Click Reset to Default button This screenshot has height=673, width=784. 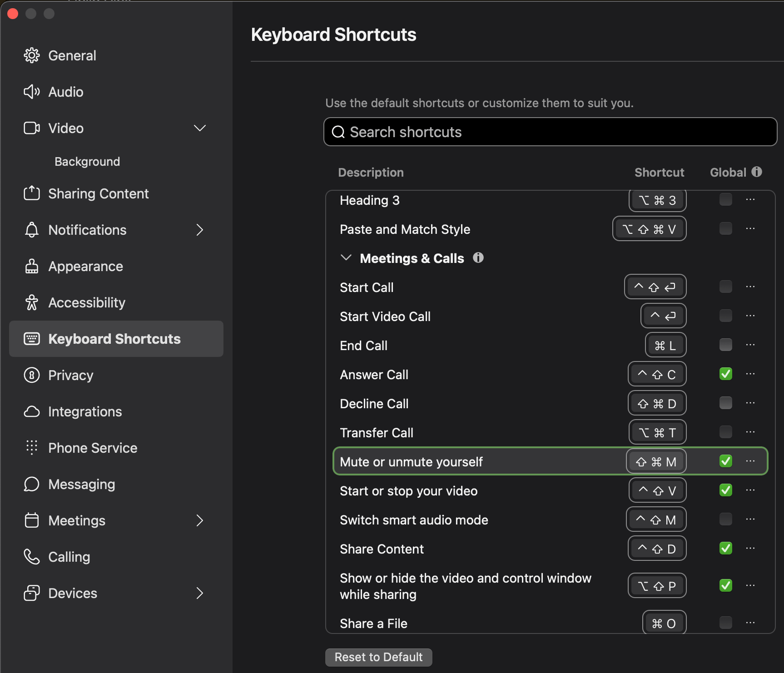coord(378,657)
